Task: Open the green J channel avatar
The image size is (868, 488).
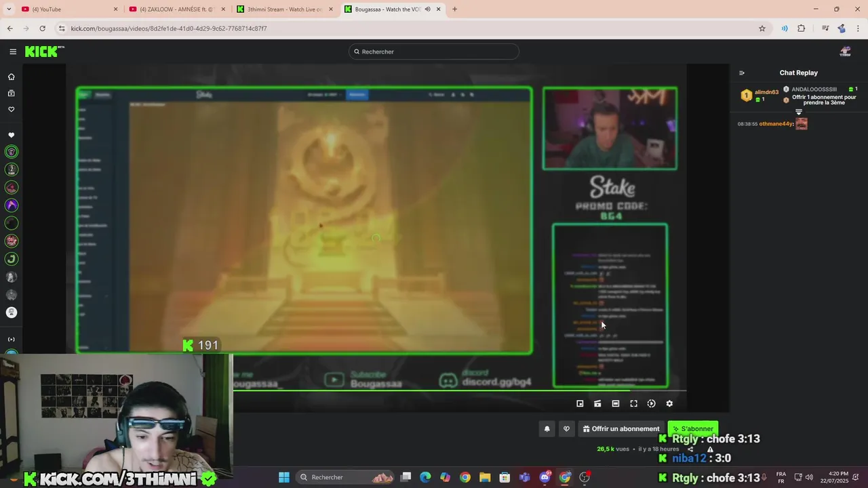Action: pyautogui.click(x=12, y=259)
